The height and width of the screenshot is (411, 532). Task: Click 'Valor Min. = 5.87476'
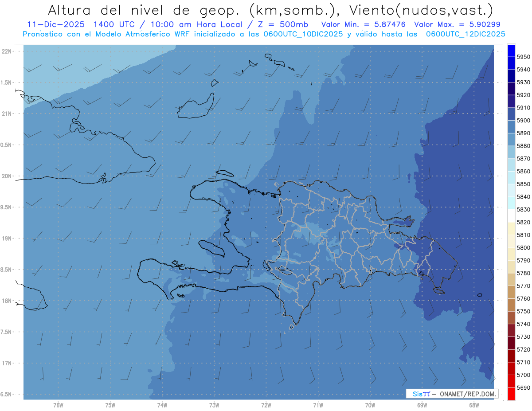click(364, 24)
